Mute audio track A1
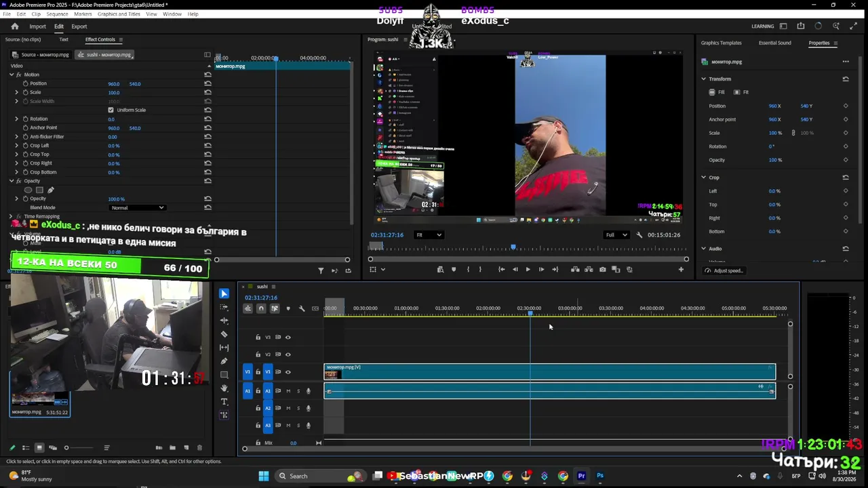The height and width of the screenshot is (488, 868). (x=288, y=391)
